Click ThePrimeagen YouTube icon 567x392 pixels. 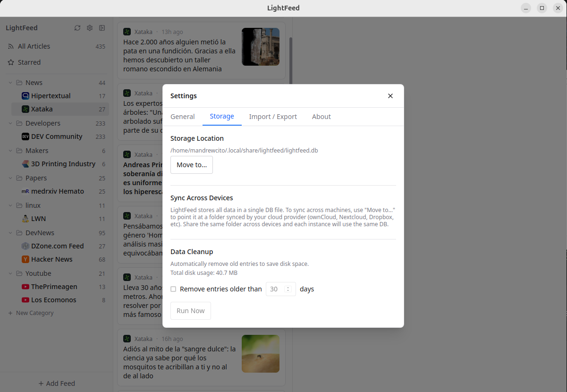click(25, 287)
